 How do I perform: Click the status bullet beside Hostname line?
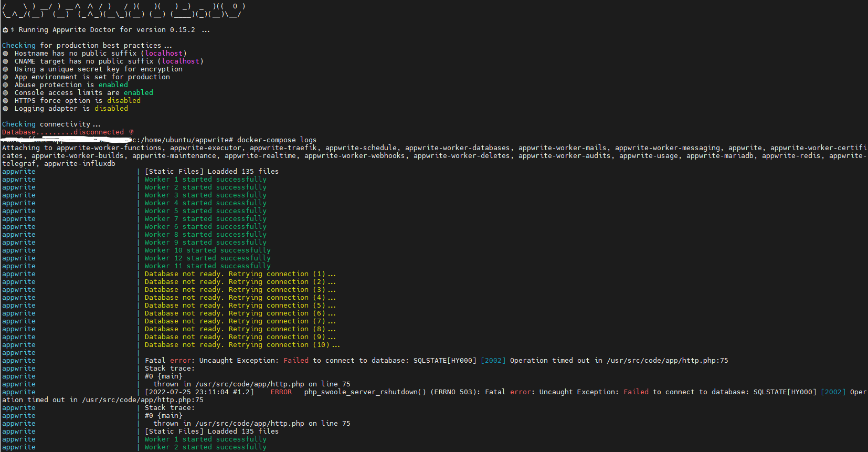tap(5, 54)
